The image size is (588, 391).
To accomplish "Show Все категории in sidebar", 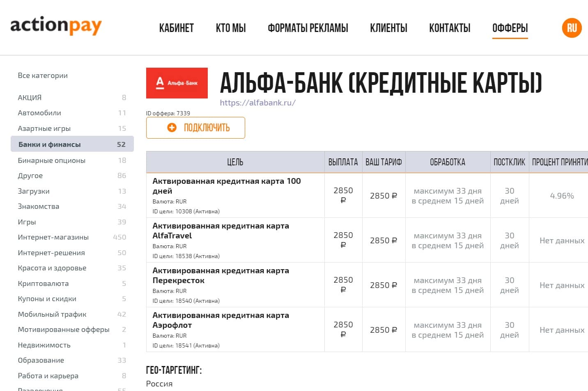I will click(43, 75).
